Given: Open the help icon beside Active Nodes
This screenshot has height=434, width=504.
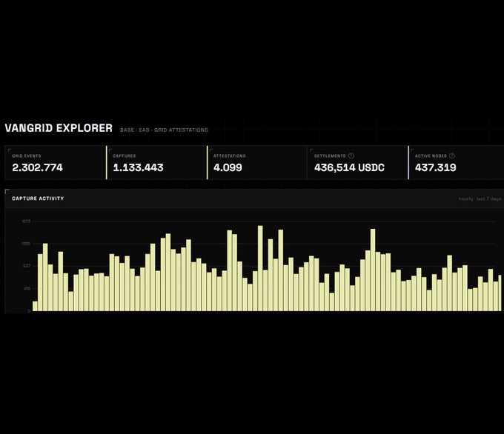Looking at the screenshot, I should pos(452,156).
